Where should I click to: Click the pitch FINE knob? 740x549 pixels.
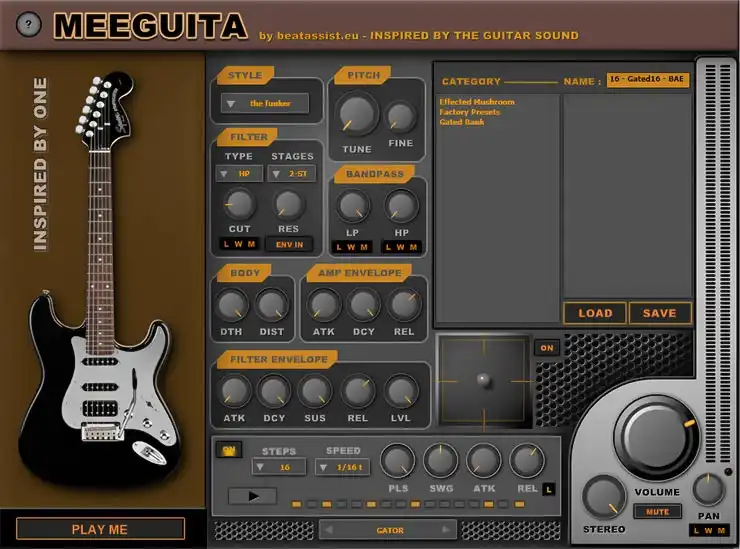pos(401,117)
